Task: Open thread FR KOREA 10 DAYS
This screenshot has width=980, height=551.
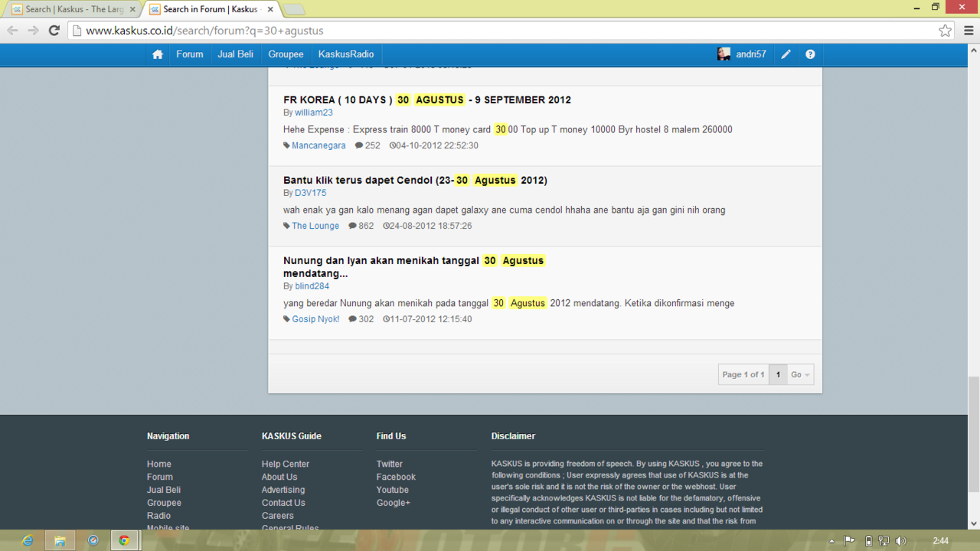Action: [427, 99]
